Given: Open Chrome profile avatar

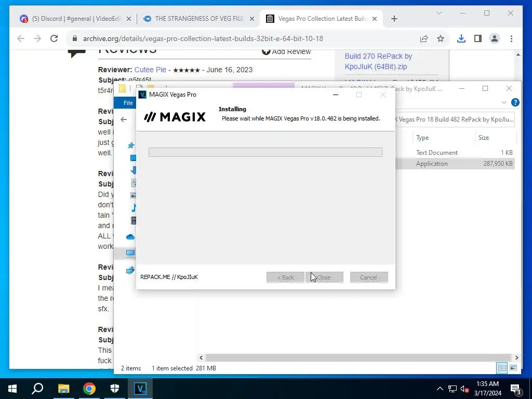Looking at the screenshot, I should click(495, 38).
